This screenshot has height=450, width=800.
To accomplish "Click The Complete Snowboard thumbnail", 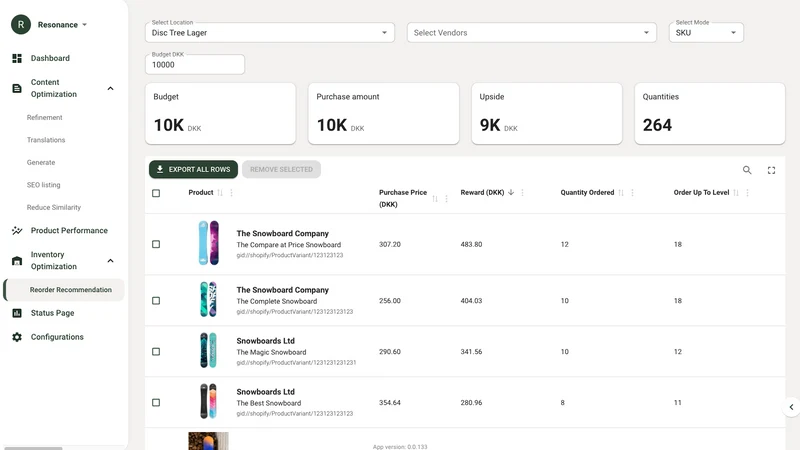I will click(x=208, y=299).
